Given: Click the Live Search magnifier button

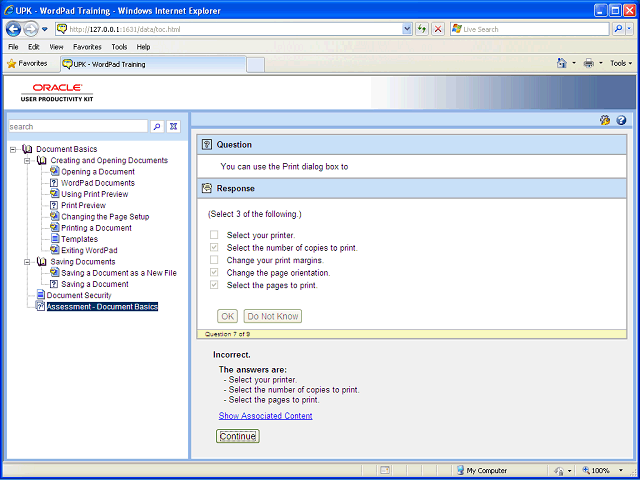Looking at the screenshot, I should (x=619, y=29).
